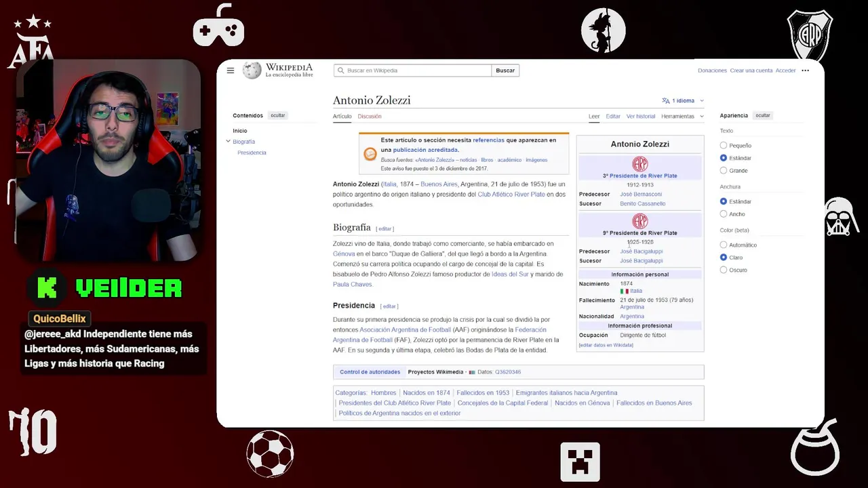The image size is (868, 488).
Task: Click the Italian flag icon in infobox
Action: [624, 291]
